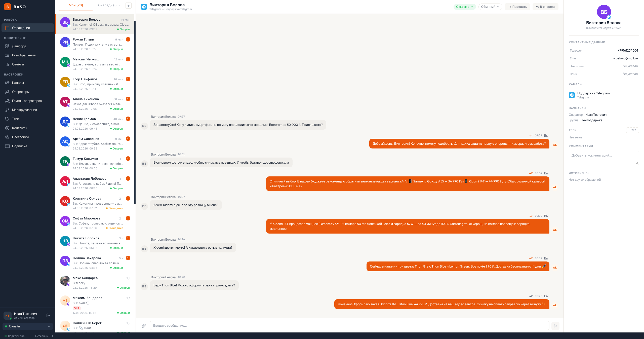The image size is (644, 339).
Task: Click the В очередь button
Action: (545, 7)
